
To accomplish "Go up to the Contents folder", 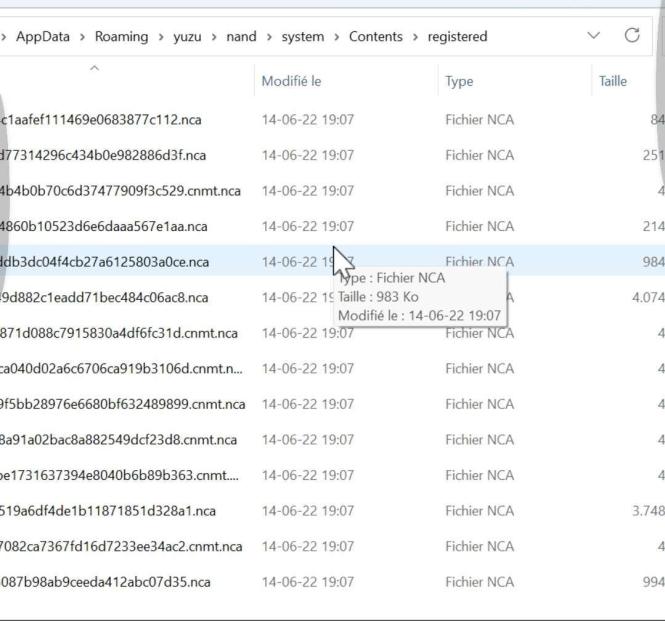I will pyautogui.click(x=375, y=37).
